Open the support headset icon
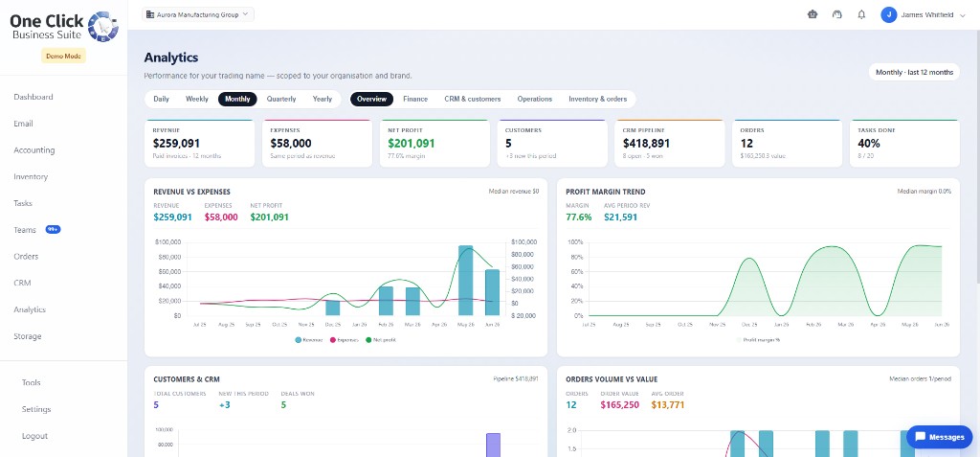 837,14
